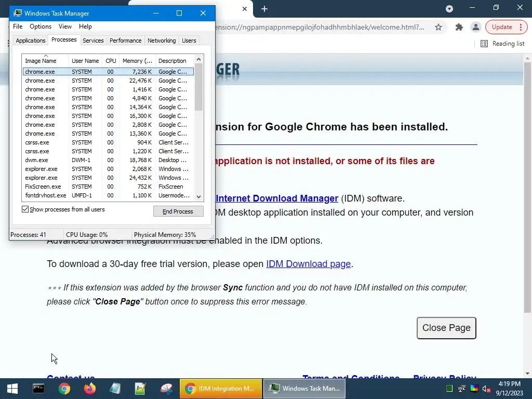Open the Help menu in Task Manager
This screenshot has width=532, height=399.
tap(85, 26)
